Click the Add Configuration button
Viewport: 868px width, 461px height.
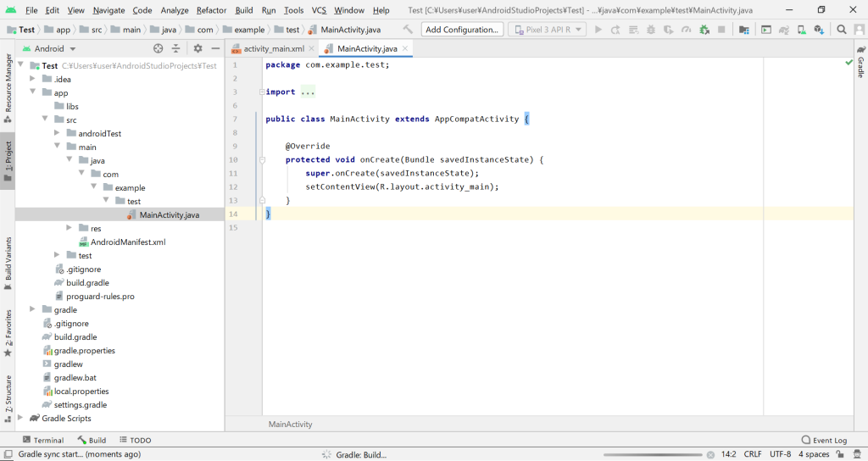coord(462,30)
